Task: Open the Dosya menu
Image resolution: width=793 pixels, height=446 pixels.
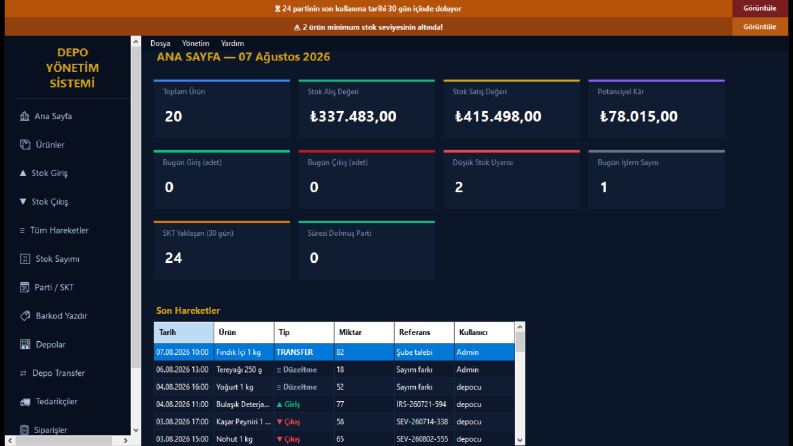Action: (x=160, y=43)
